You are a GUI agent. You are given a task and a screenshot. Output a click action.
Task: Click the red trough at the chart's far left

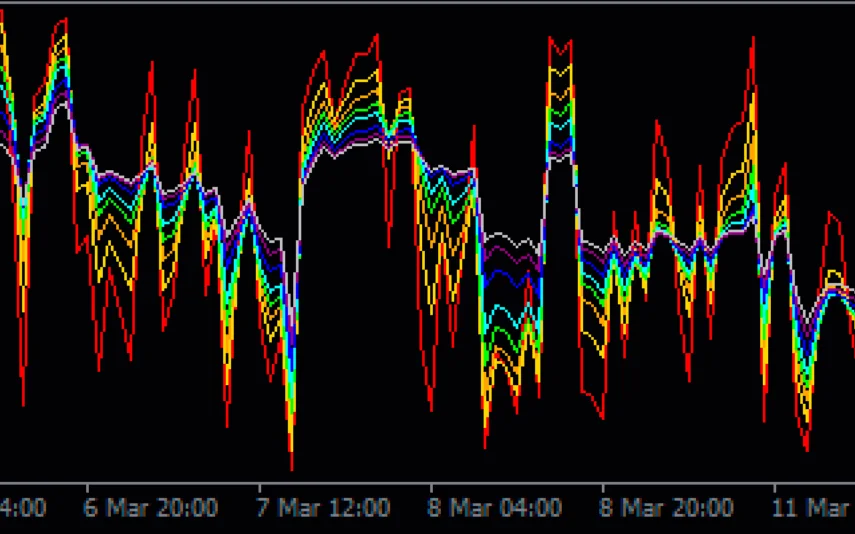[x=23, y=405]
